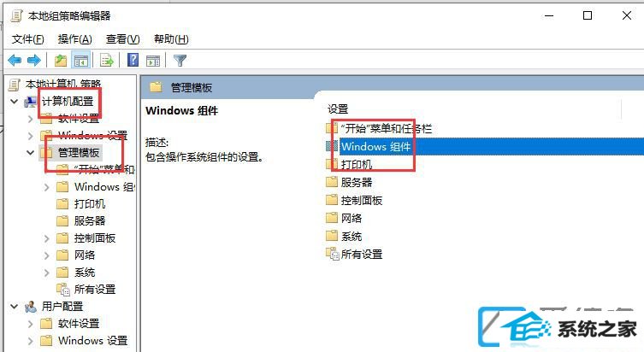The width and height of the screenshot is (644, 352).
Task: Click the Forward arrow toolbar icon
Action: [x=34, y=61]
